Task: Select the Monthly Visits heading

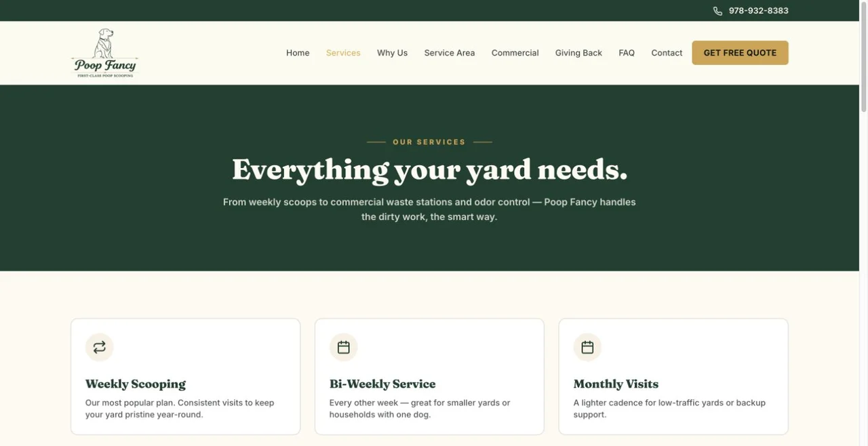Action: (x=616, y=384)
